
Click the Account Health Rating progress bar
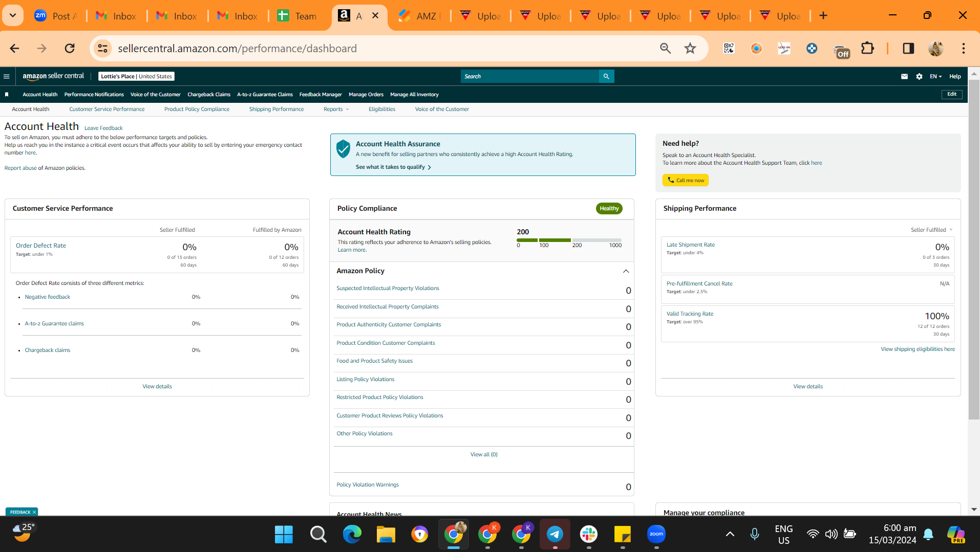click(x=569, y=240)
